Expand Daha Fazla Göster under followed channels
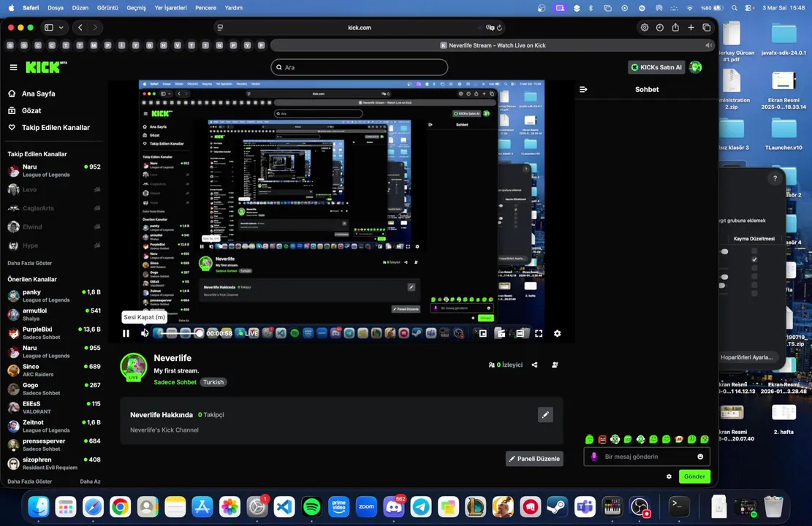The image size is (812, 526). pos(29,263)
